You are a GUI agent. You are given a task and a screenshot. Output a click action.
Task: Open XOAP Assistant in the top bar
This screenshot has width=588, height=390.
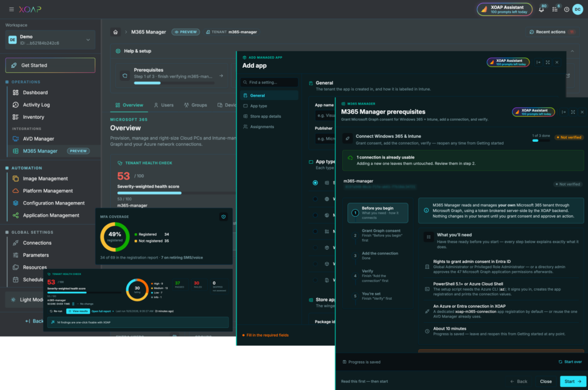(x=505, y=9)
